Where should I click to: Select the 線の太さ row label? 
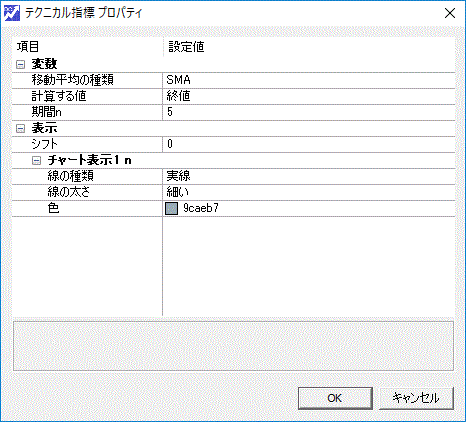coord(69,192)
